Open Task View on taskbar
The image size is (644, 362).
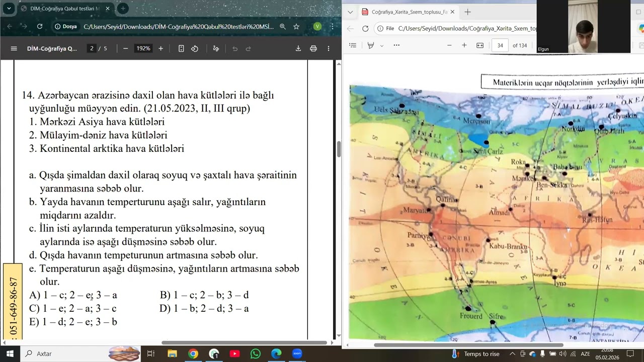click(150, 354)
